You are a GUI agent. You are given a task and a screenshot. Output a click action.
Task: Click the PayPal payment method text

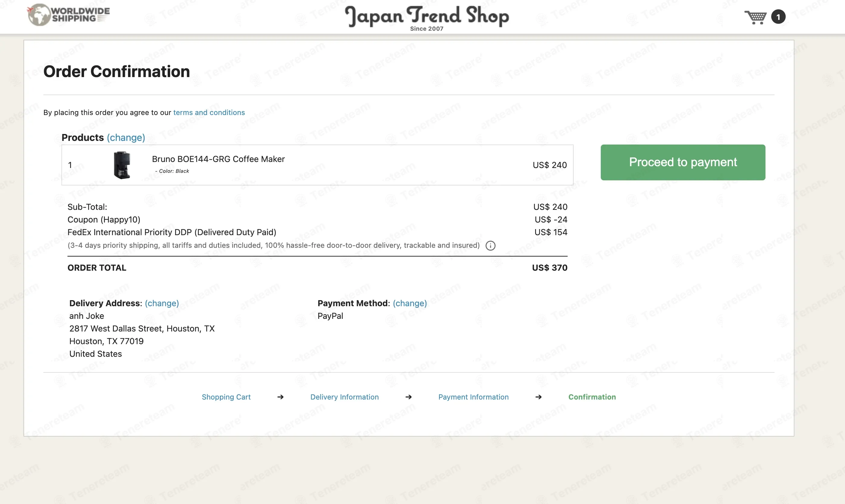tap(330, 316)
